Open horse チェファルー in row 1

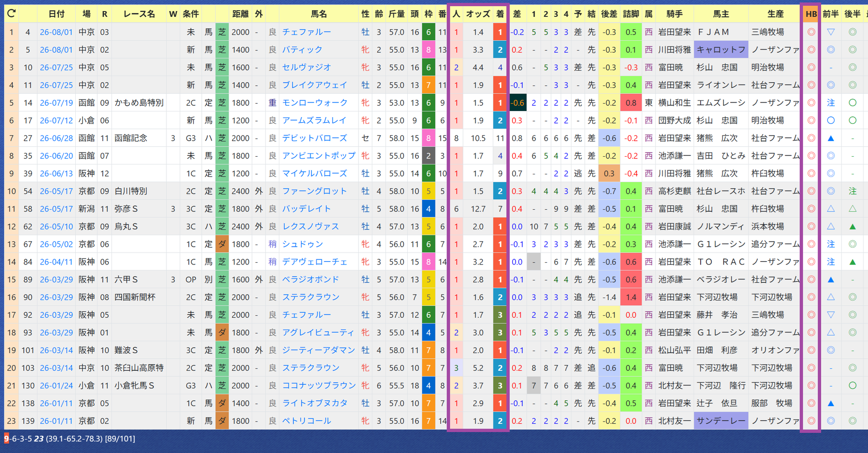pyautogui.click(x=306, y=32)
